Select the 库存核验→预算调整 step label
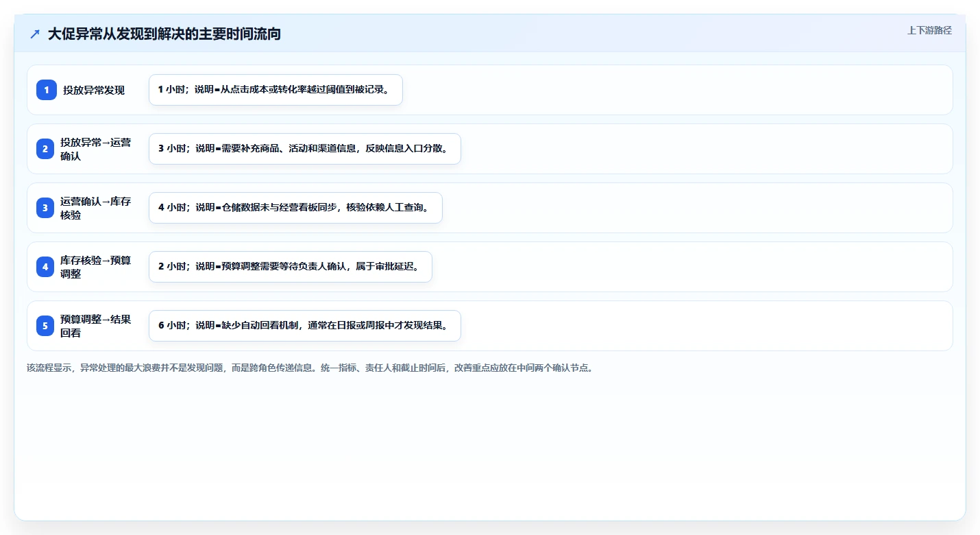 [x=95, y=267]
